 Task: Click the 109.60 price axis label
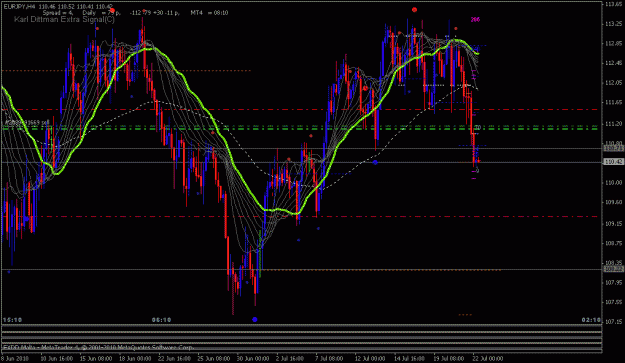(613, 202)
